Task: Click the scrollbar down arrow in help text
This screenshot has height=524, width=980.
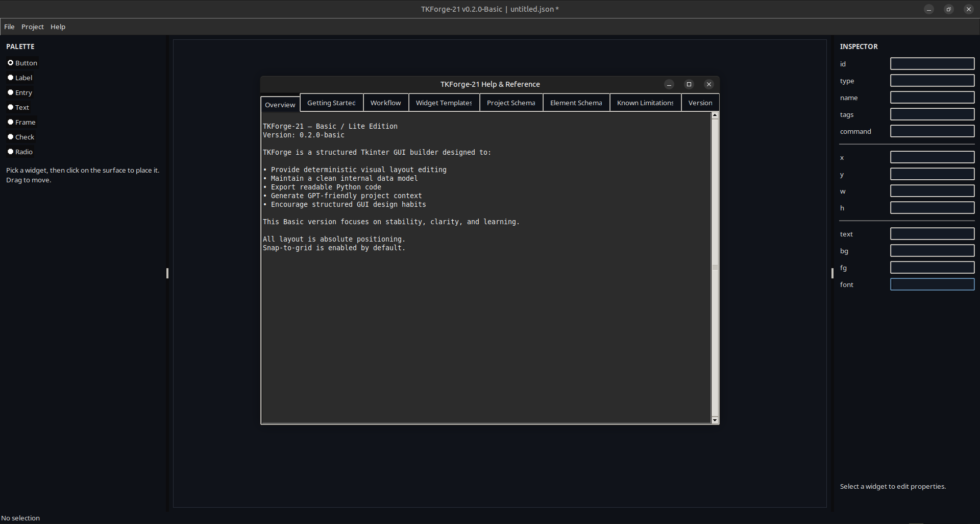Action: pyautogui.click(x=715, y=420)
